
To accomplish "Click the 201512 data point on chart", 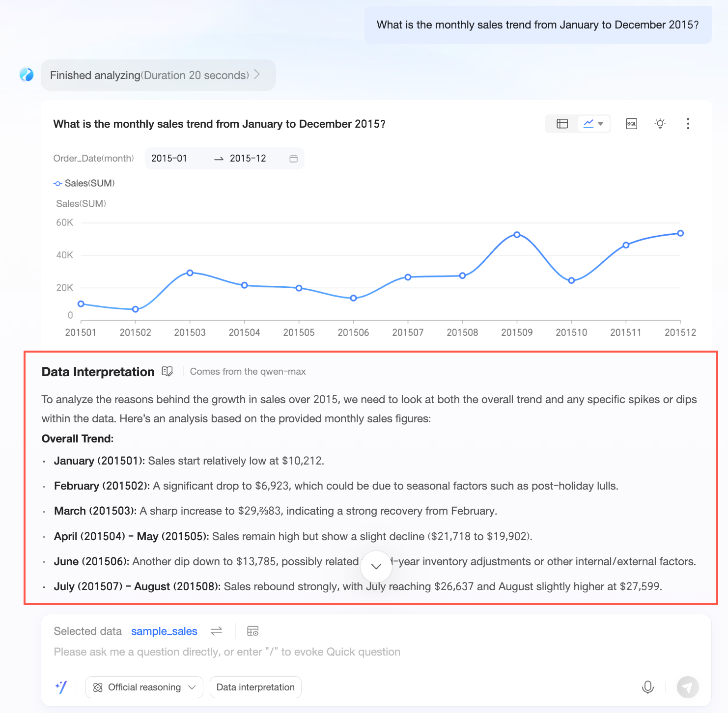I will 680,233.
